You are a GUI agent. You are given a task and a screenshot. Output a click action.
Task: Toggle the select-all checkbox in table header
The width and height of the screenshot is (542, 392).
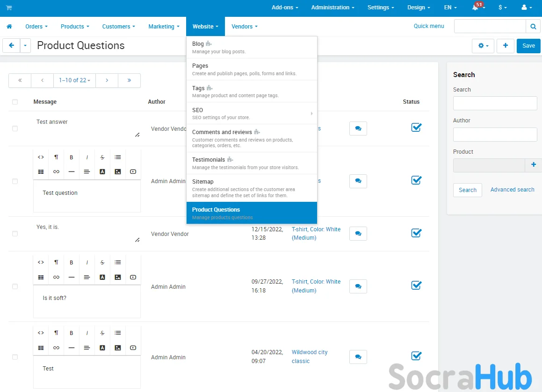[x=15, y=102]
